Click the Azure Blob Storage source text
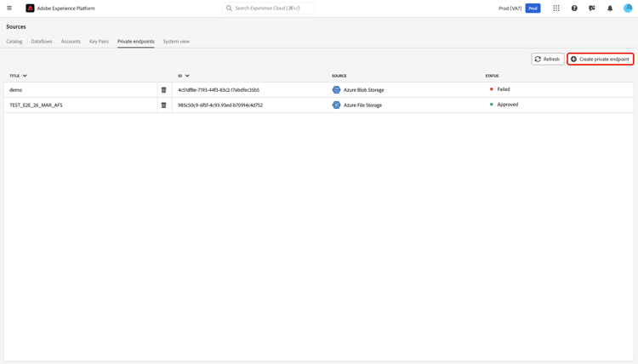638x364 pixels. pos(364,90)
